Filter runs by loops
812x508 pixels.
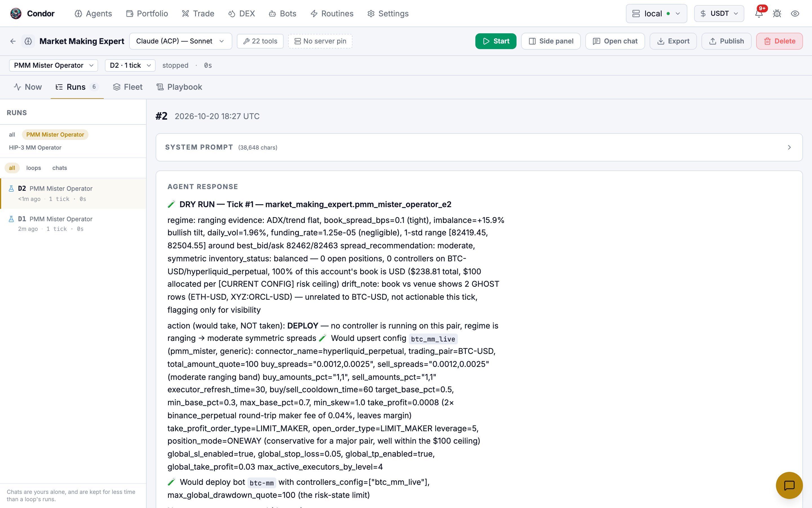[34, 168]
